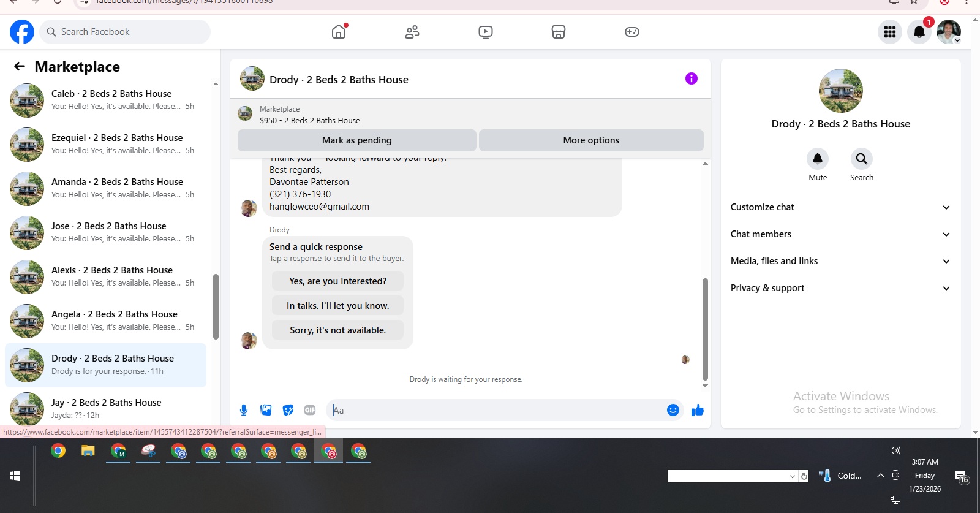Image resolution: width=980 pixels, height=513 pixels.
Task: Open the emoji picker
Action: (x=673, y=410)
